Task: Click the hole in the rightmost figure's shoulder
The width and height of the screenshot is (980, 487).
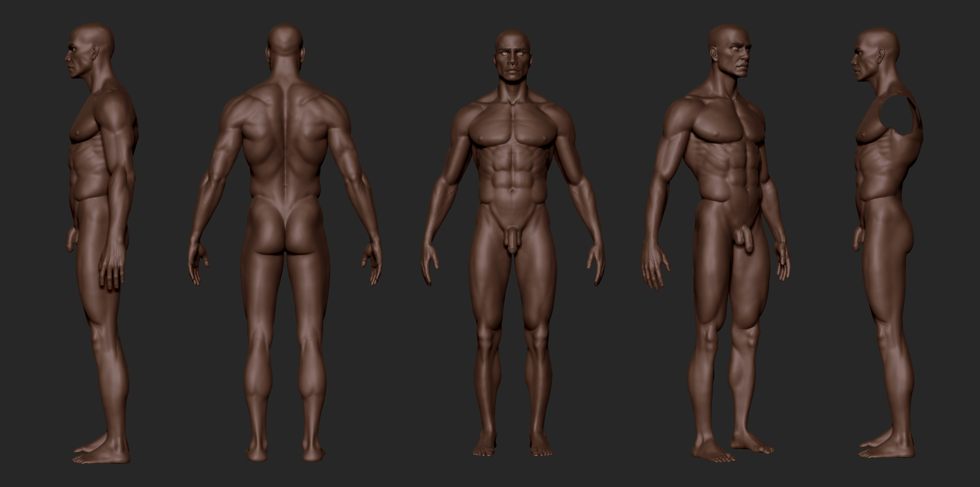Action: 896,114
